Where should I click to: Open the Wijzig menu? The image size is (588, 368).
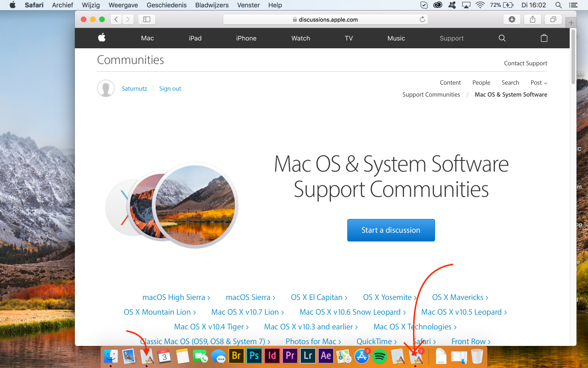[91, 5]
